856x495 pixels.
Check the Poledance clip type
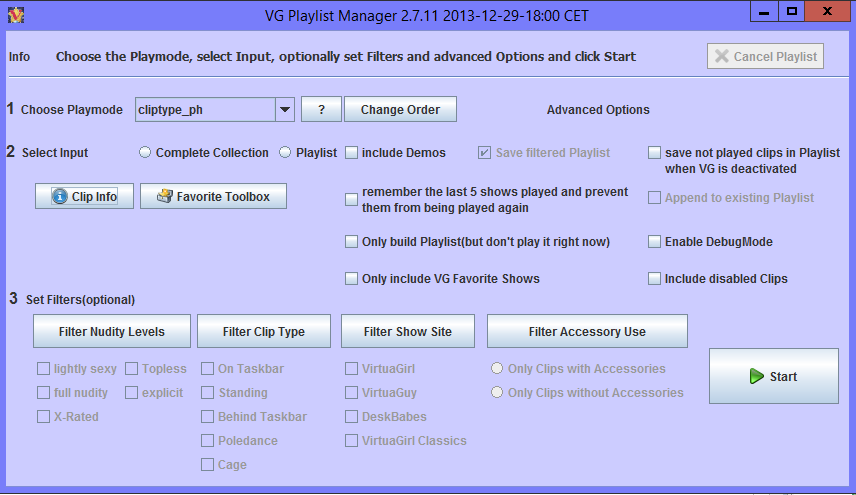point(207,441)
